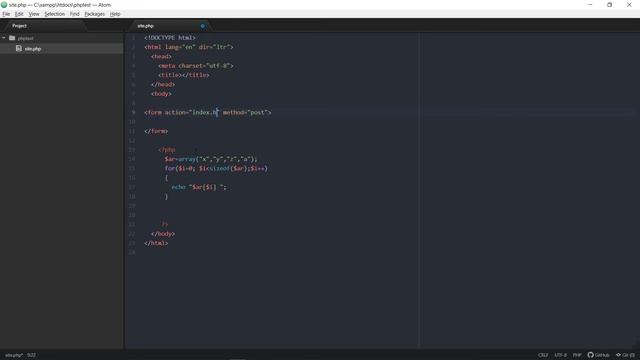Open the Find menu

pos(74,14)
